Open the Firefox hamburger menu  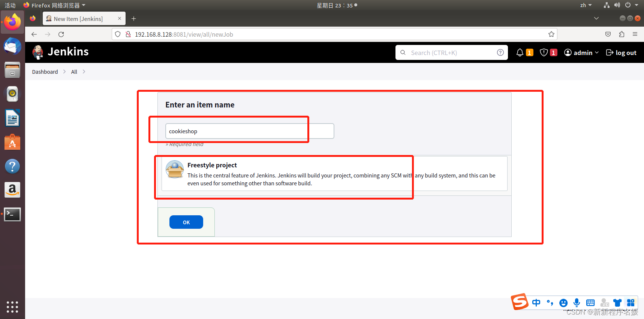(x=635, y=34)
